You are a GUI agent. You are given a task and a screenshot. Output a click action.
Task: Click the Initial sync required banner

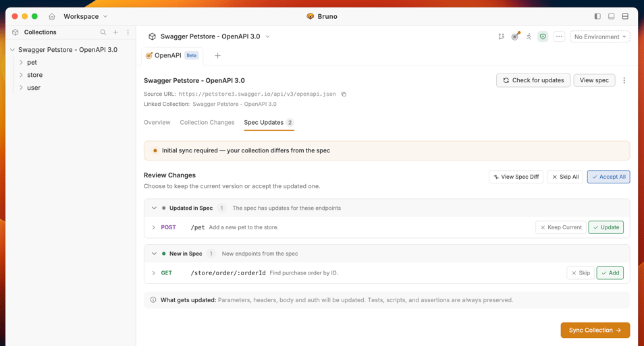click(x=387, y=150)
